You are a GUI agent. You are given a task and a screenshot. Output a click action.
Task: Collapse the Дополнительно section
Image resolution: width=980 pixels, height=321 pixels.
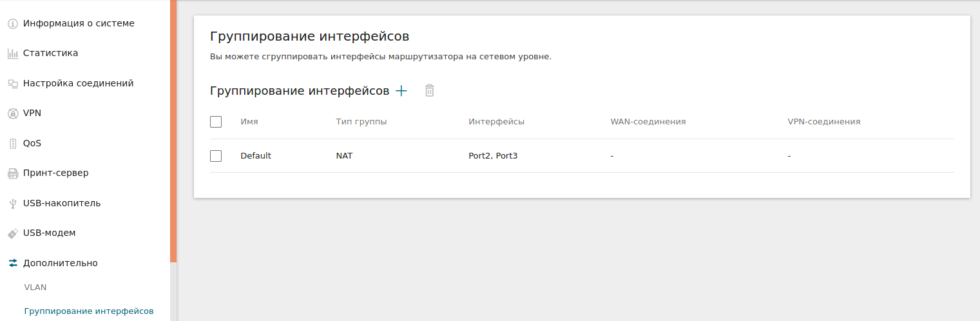60,263
